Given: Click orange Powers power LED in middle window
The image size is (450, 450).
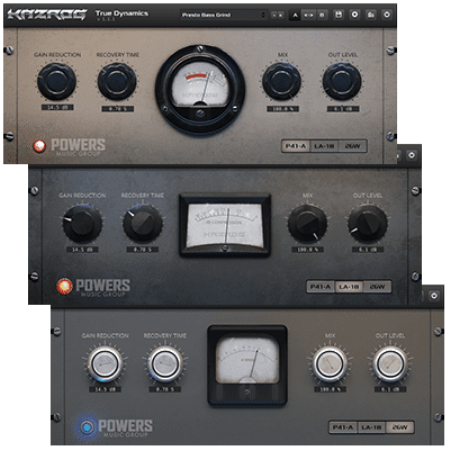Looking at the screenshot, I should (x=64, y=286).
